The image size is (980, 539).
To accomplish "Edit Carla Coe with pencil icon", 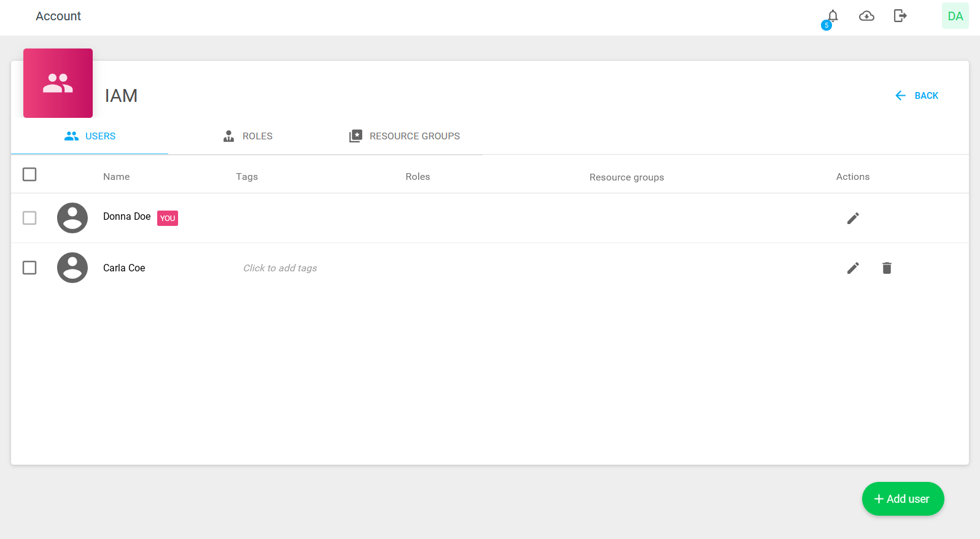I will (853, 268).
